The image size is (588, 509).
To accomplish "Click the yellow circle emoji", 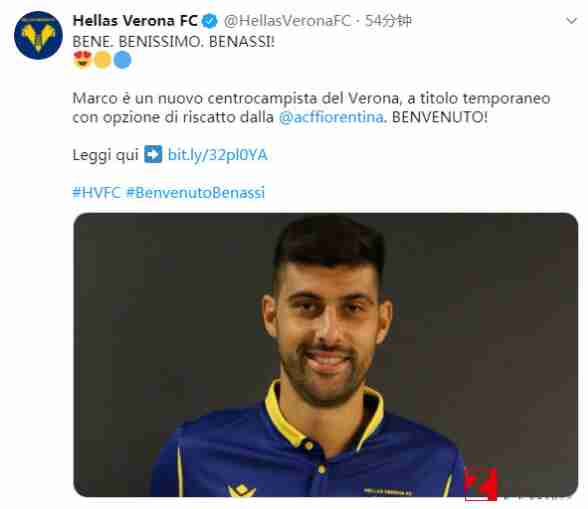I will [102, 60].
